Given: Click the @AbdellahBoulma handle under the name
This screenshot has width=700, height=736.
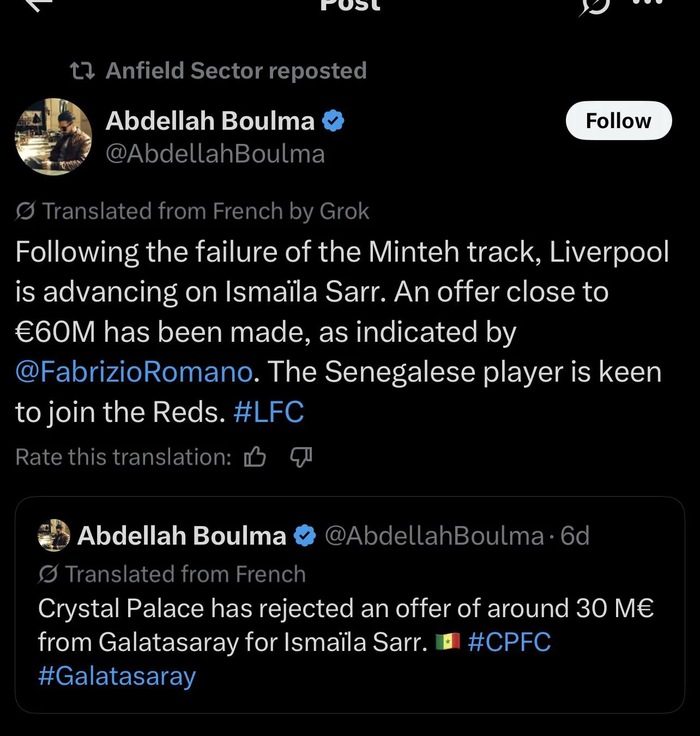Looking at the screenshot, I should [215, 154].
